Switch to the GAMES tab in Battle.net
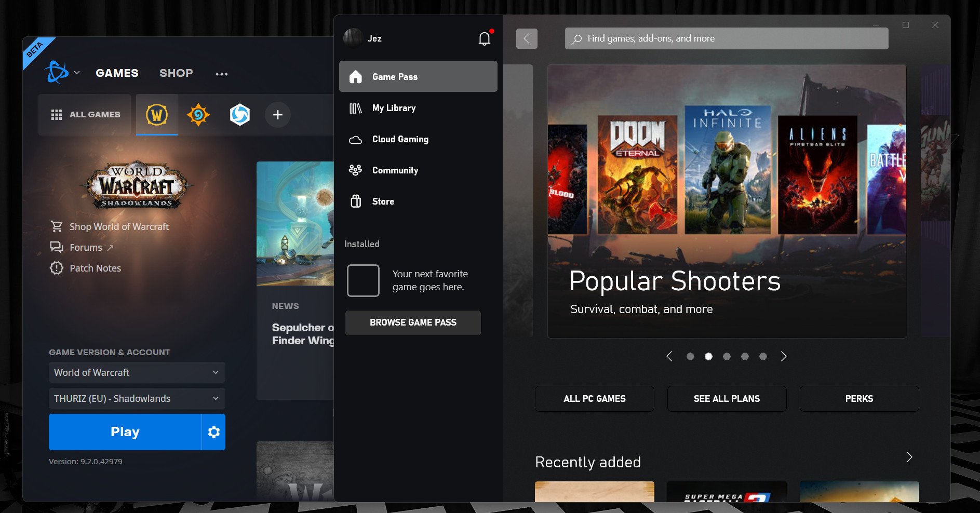Image resolution: width=980 pixels, height=513 pixels. tap(117, 73)
